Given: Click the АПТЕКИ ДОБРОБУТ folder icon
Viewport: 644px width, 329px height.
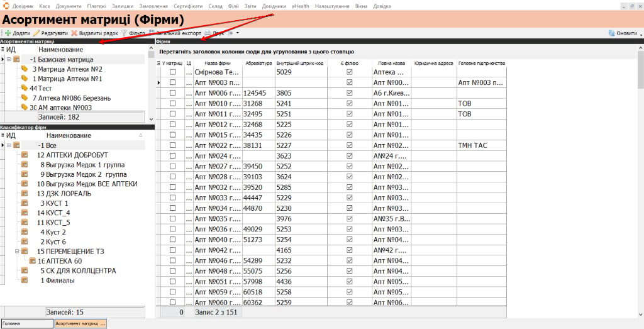Looking at the screenshot, I should [x=25, y=155].
